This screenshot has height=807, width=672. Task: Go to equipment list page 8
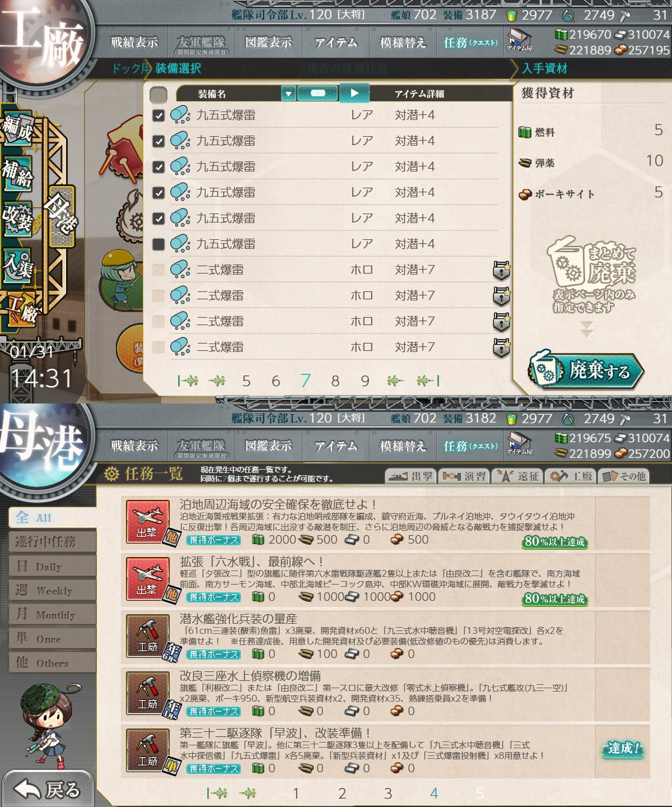coord(335,381)
